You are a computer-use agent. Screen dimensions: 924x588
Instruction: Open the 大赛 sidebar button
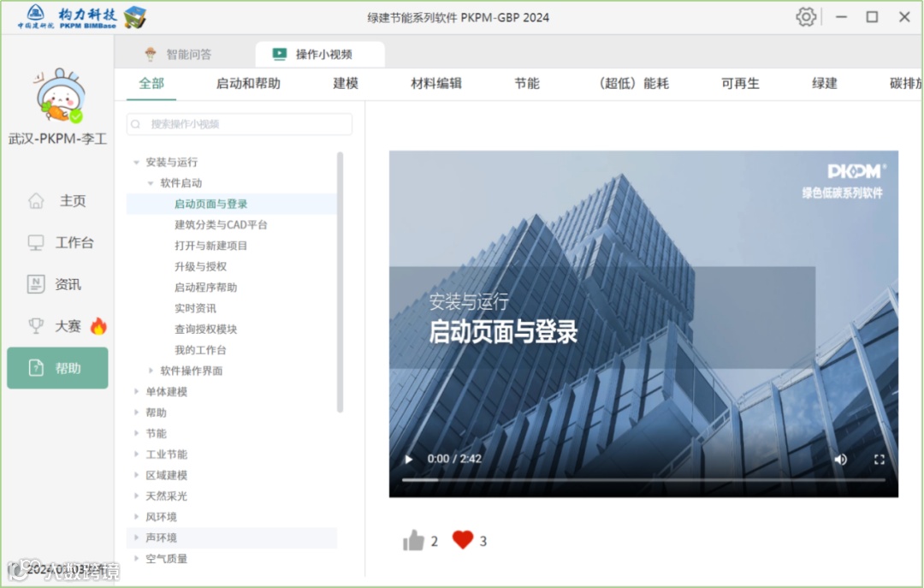[58, 326]
